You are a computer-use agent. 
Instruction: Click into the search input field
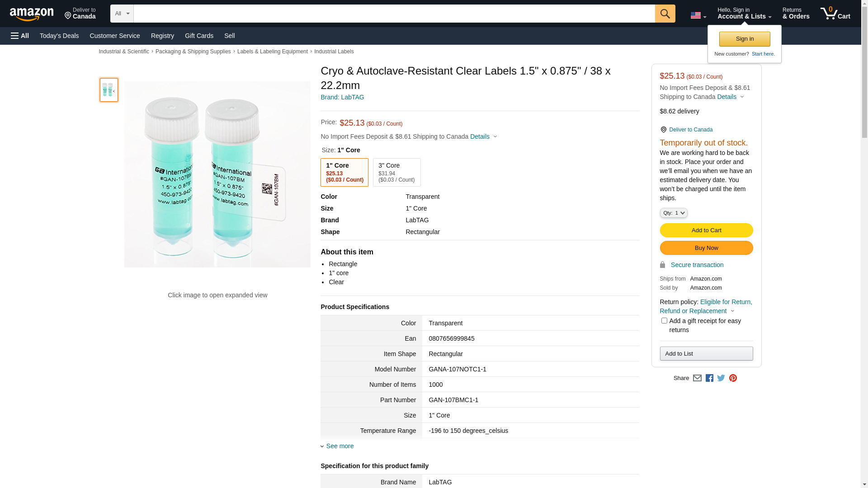click(x=394, y=14)
